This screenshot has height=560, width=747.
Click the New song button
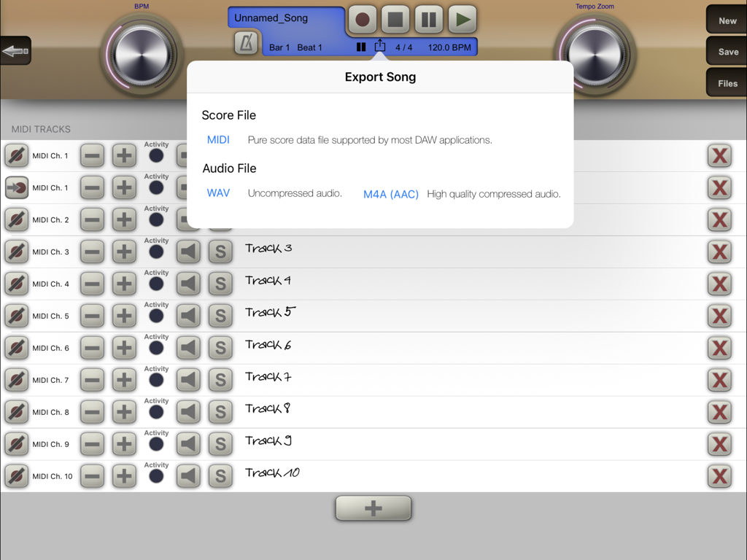(x=727, y=20)
